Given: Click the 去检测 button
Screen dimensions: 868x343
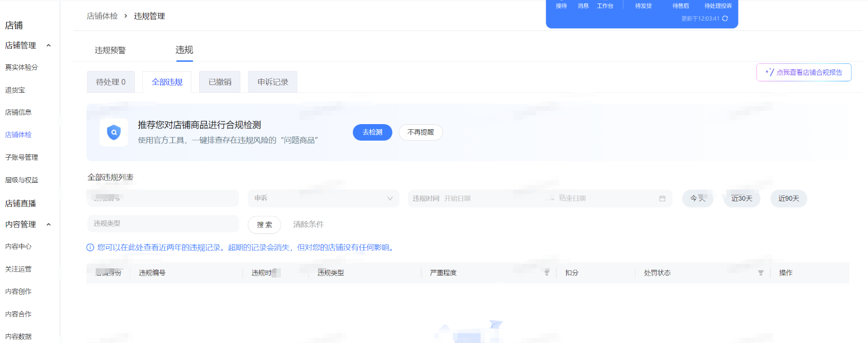Looking at the screenshot, I should point(373,132).
